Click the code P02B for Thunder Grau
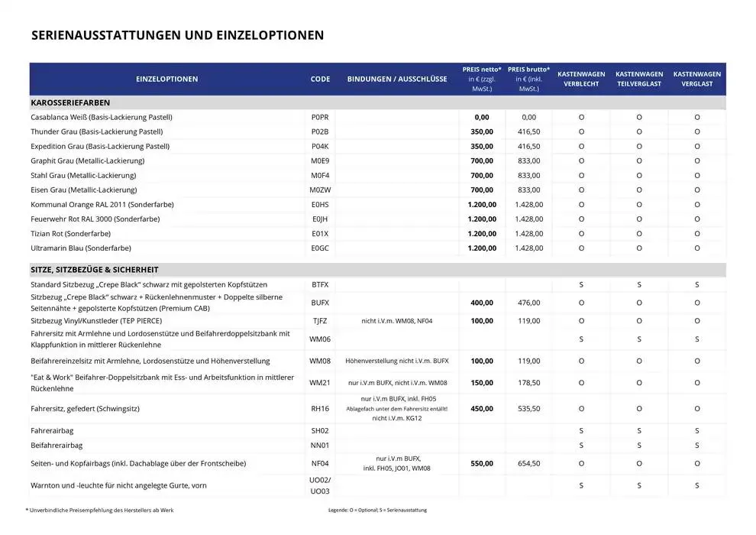 click(x=320, y=131)
